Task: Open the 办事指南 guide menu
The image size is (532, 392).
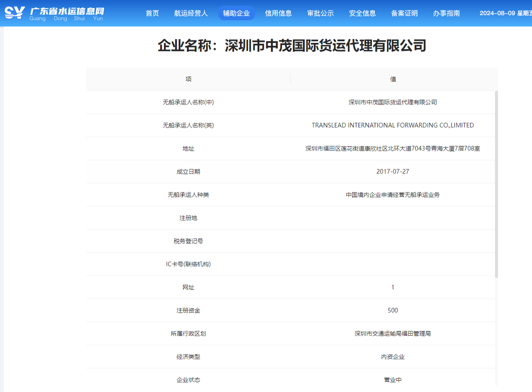Action: (x=446, y=13)
